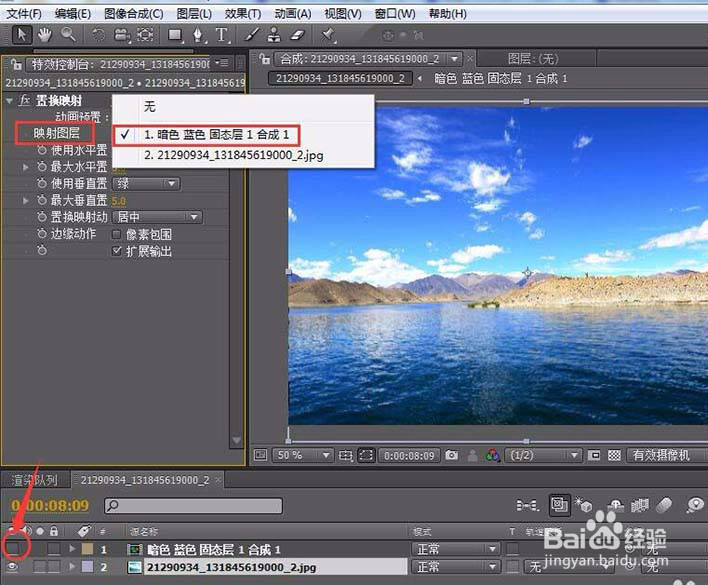This screenshot has height=585, width=708.
Task: Select the Horizontal Type tool
Action: point(222,35)
